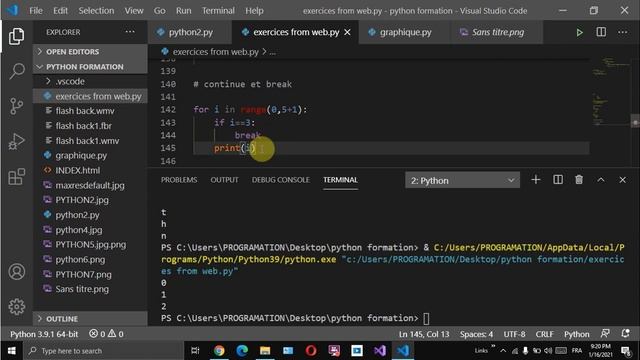Close the exercices from web.py tab
The width and height of the screenshot is (640, 360).
point(347,32)
